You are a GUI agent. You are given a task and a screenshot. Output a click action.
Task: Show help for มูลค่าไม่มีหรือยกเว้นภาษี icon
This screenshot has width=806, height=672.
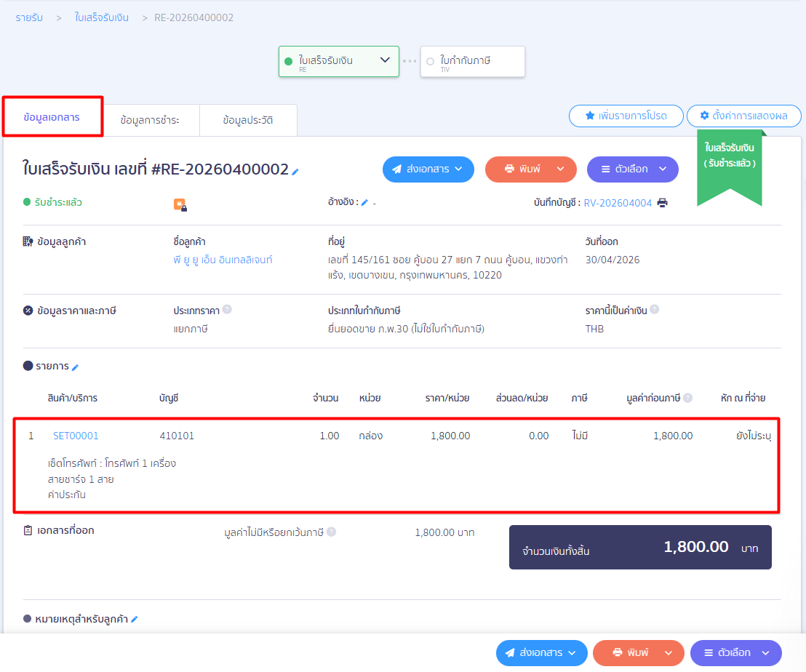[332, 532]
